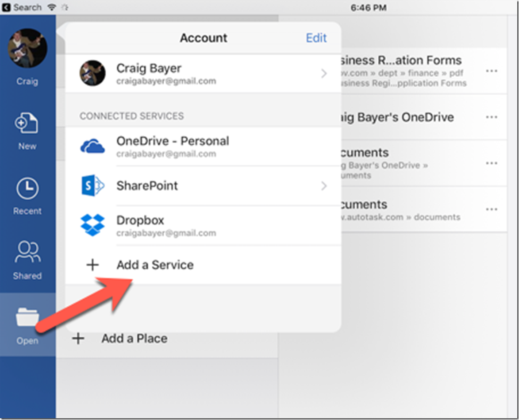The image size is (519, 420).
Task: Click the Edit button in the Account popup
Action: point(316,38)
